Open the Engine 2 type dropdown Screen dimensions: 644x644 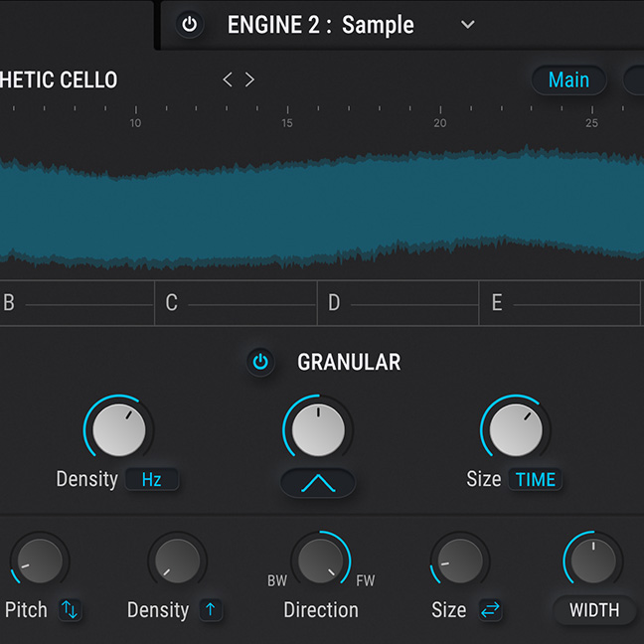(468, 25)
